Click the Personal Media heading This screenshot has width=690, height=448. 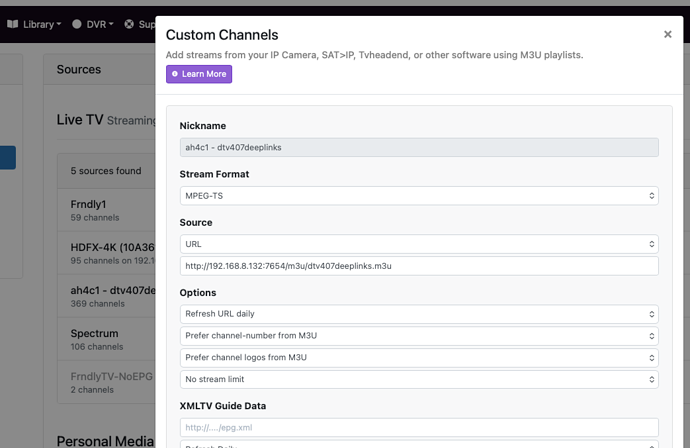[x=105, y=441]
